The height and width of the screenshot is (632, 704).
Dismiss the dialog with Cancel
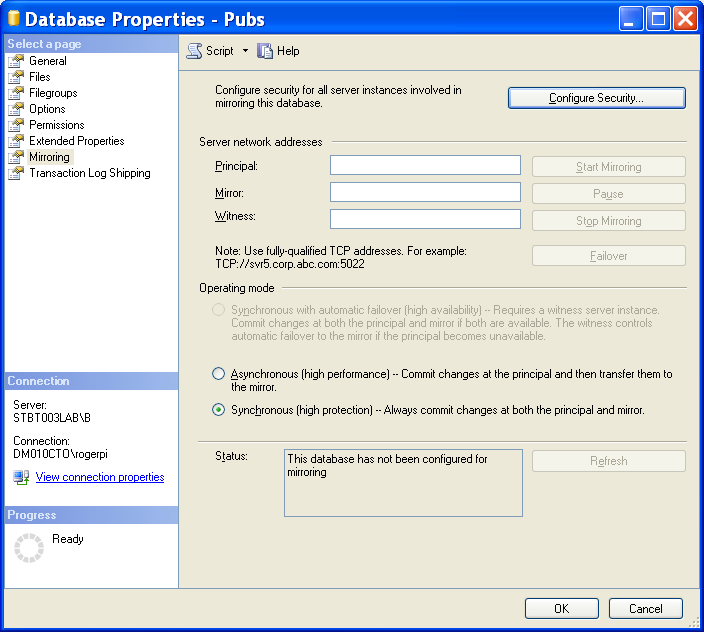coord(645,608)
